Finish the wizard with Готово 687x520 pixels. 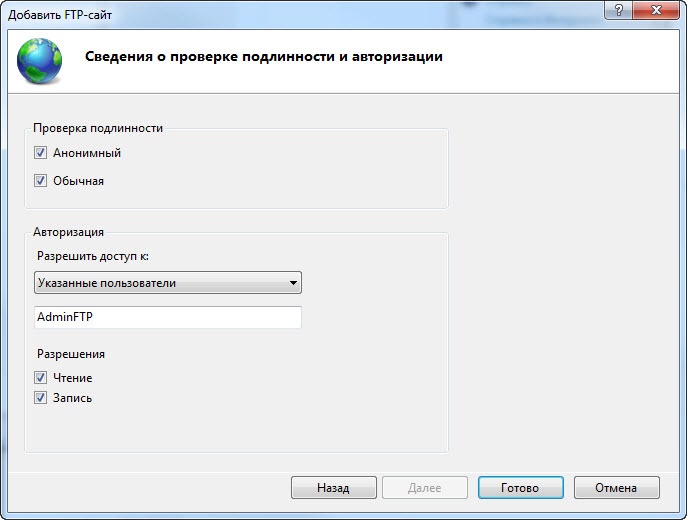point(520,488)
